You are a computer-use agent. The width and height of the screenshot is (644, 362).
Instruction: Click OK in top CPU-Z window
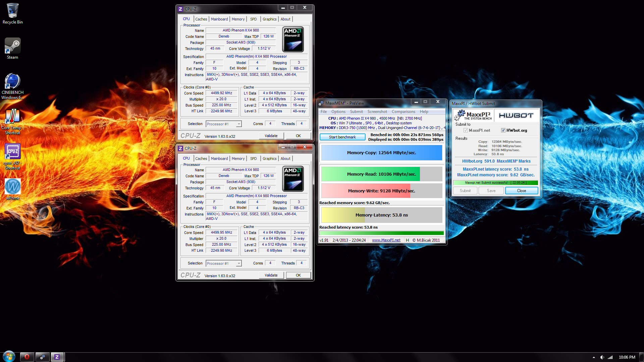point(298,136)
